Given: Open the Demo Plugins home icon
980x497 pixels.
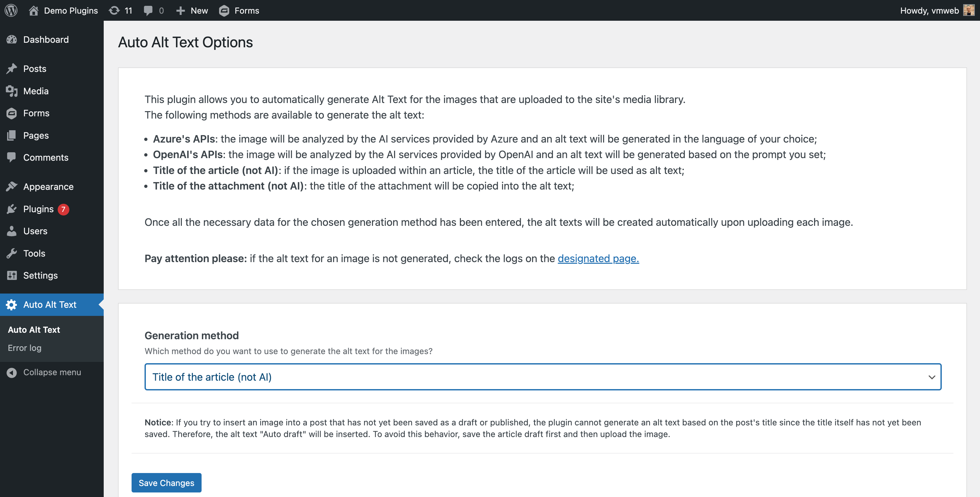Looking at the screenshot, I should (x=33, y=10).
